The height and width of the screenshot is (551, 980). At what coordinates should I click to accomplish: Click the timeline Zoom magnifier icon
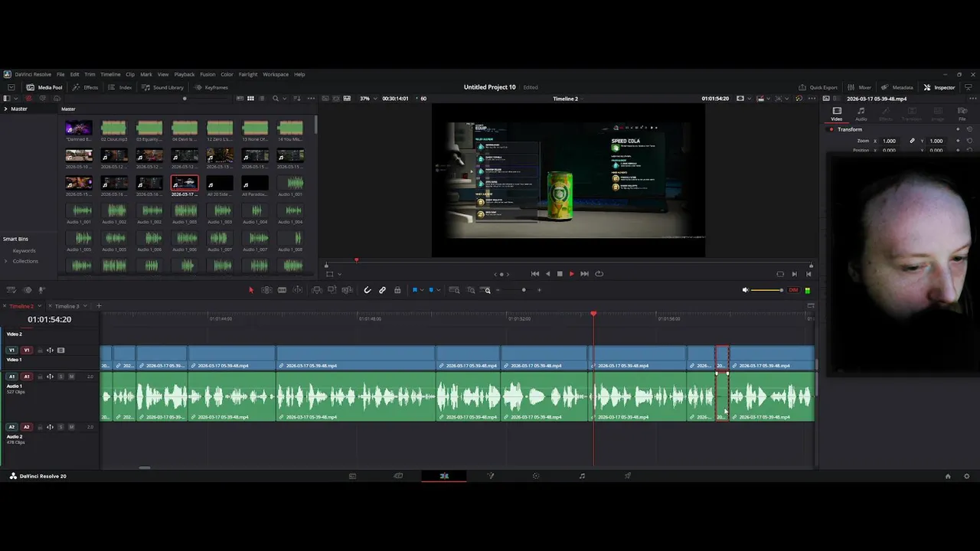[487, 290]
